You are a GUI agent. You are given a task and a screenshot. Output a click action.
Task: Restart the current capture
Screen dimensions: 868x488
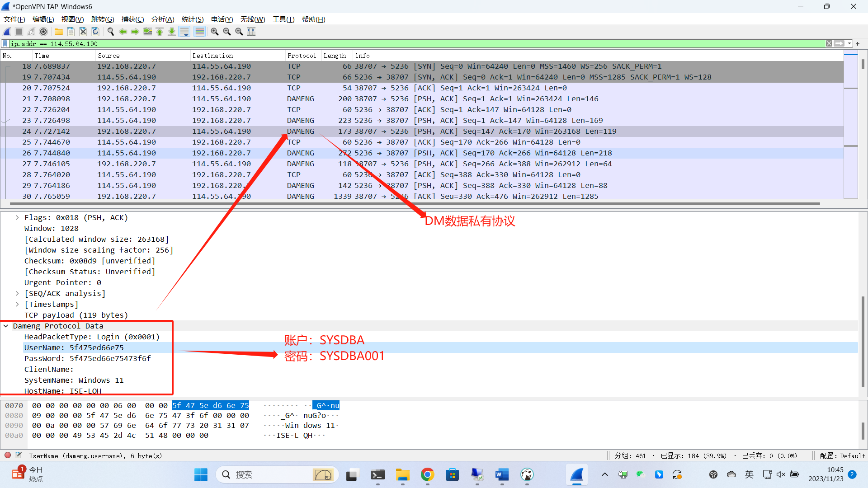pyautogui.click(x=31, y=32)
